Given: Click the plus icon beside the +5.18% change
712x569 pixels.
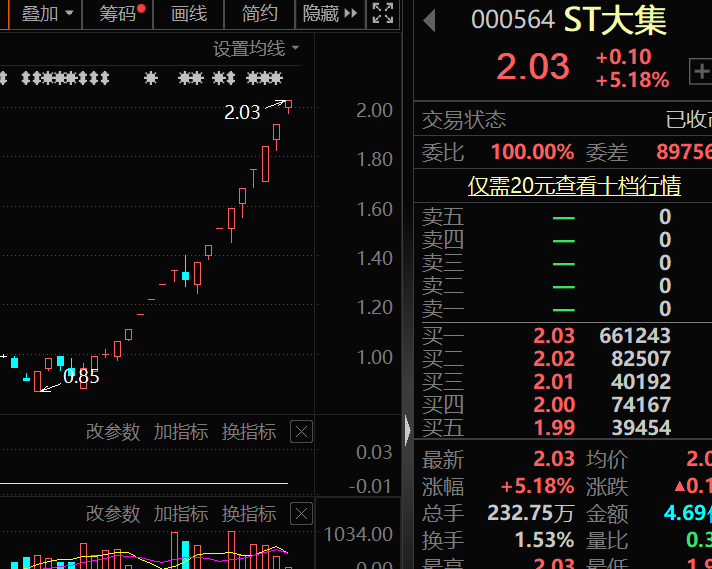Looking at the screenshot, I should point(699,71).
